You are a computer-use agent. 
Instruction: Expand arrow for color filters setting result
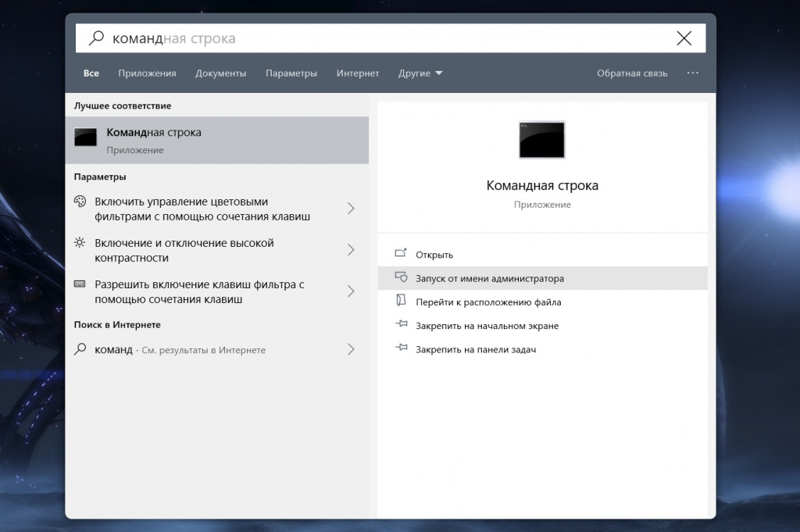(351, 208)
